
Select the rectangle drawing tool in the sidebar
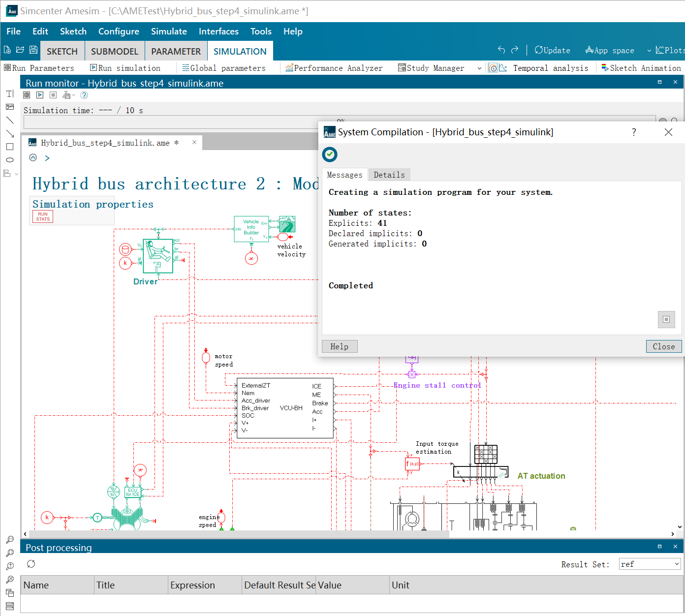coord(10,146)
